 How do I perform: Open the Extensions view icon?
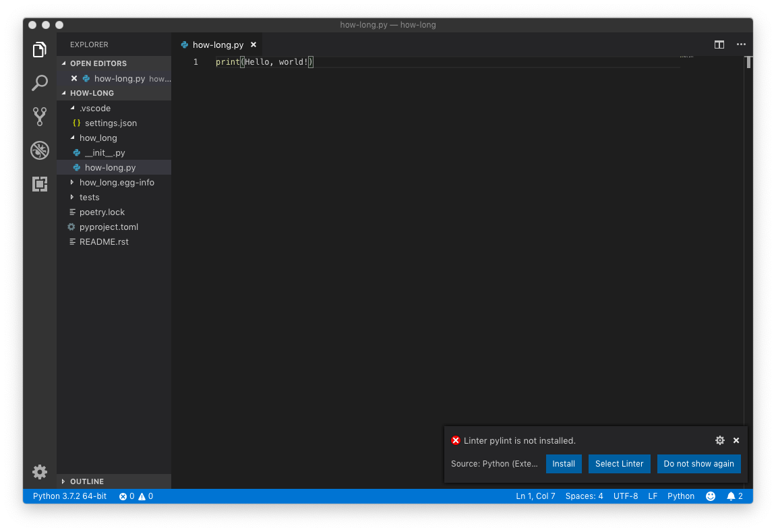pos(40,183)
